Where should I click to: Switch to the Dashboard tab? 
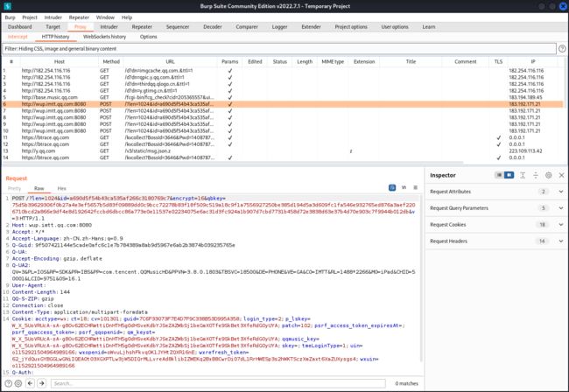coord(19,27)
